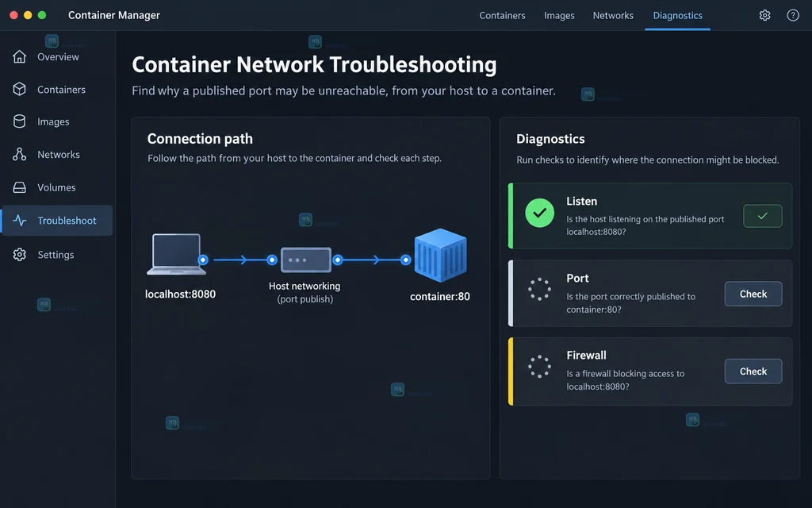Click the Networks node icon in sidebar
Screen dimensions: 812x508
20,154
